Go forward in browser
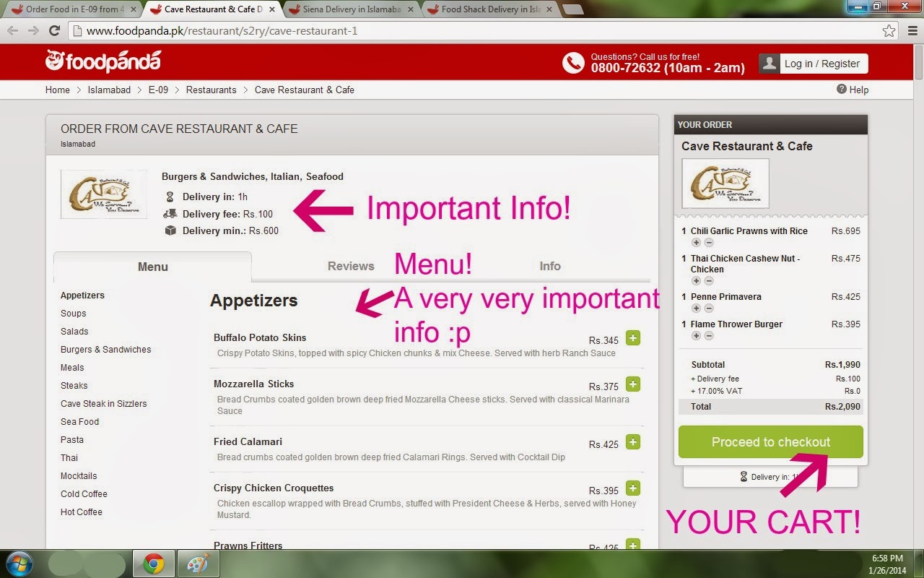Screen dimensions: 924x578 [33, 31]
